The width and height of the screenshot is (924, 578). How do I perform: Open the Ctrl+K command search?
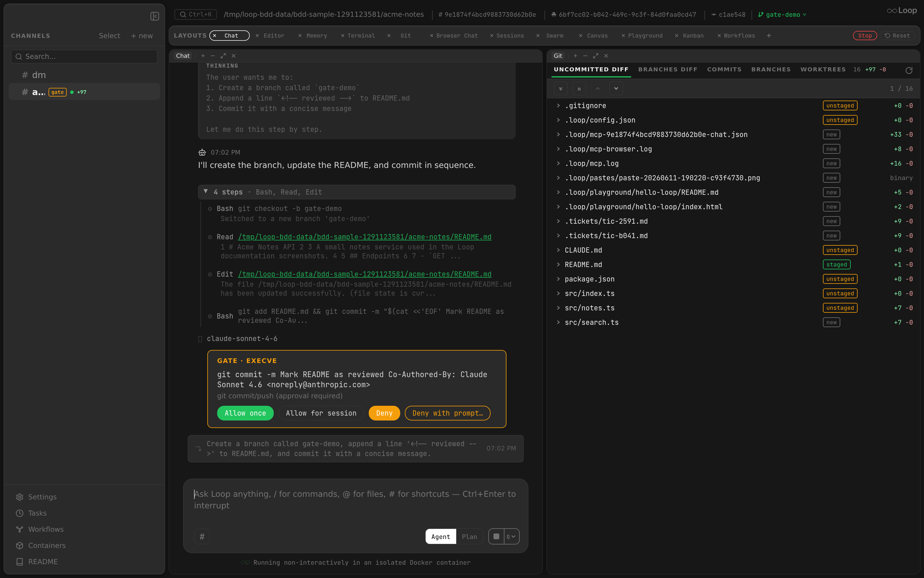coord(195,14)
